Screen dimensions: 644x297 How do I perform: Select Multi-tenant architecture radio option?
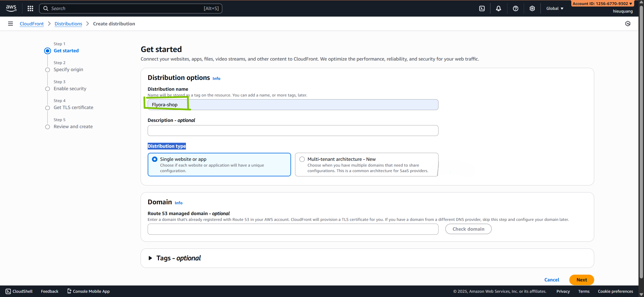click(302, 159)
